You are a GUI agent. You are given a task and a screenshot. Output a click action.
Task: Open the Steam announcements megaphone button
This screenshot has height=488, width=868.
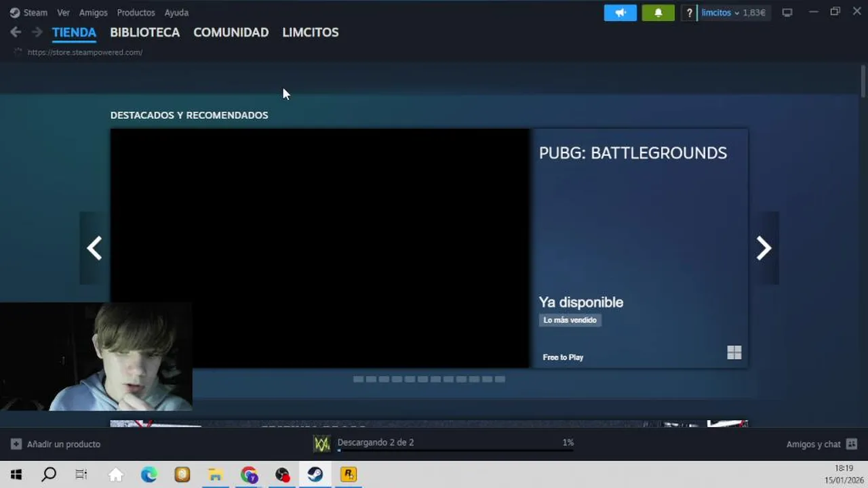coord(620,13)
